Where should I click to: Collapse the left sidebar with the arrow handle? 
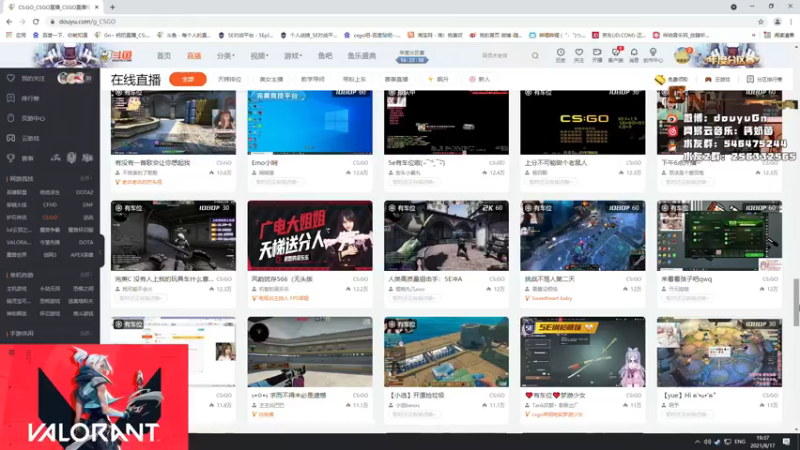(x=101, y=251)
